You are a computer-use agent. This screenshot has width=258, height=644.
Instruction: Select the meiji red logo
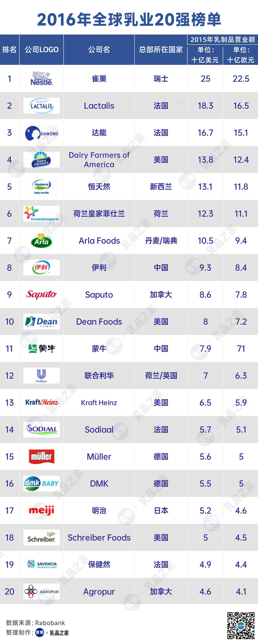tap(42, 510)
